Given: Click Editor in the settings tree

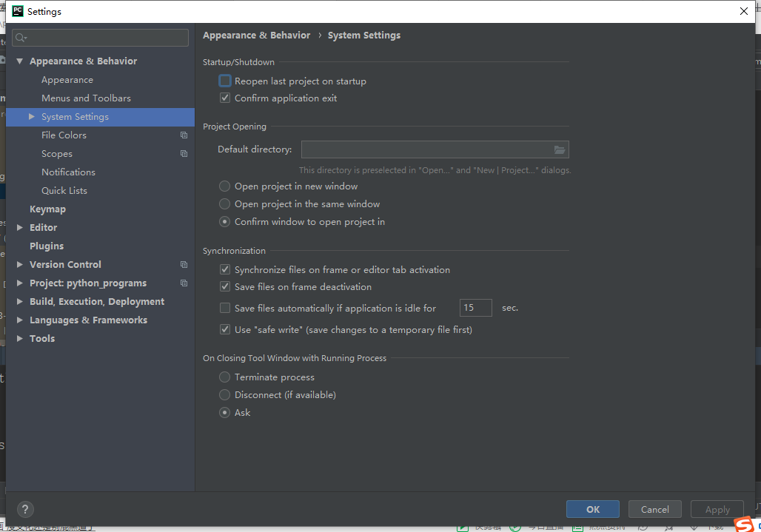Looking at the screenshot, I should (x=43, y=227).
